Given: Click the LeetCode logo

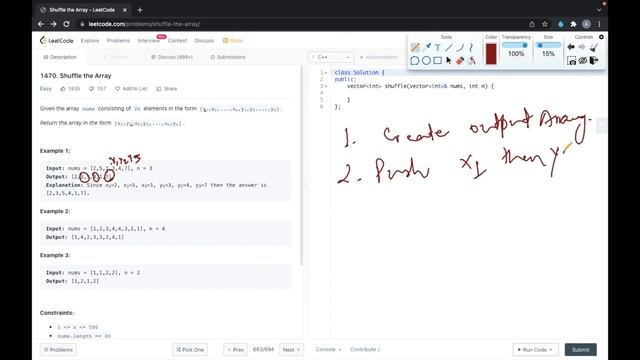Looking at the screenshot, I should click(56, 40).
